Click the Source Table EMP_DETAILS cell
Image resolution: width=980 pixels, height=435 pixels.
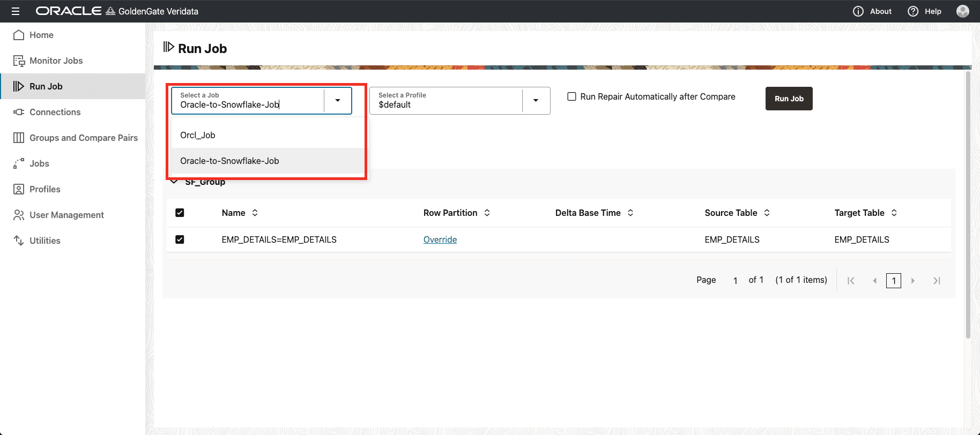[x=732, y=239]
